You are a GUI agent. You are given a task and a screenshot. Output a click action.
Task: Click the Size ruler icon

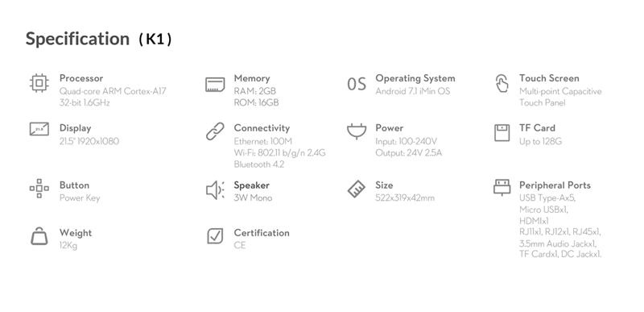tap(356, 189)
